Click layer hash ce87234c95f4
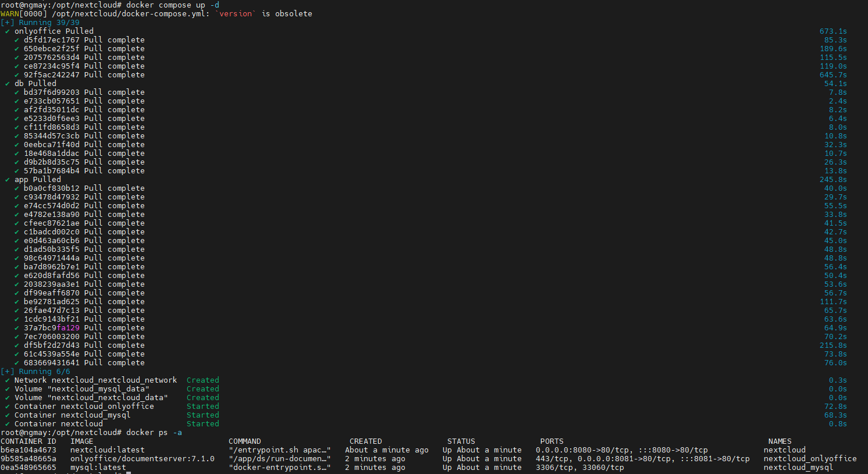The width and height of the screenshot is (868, 474). [x=52, y=66]
